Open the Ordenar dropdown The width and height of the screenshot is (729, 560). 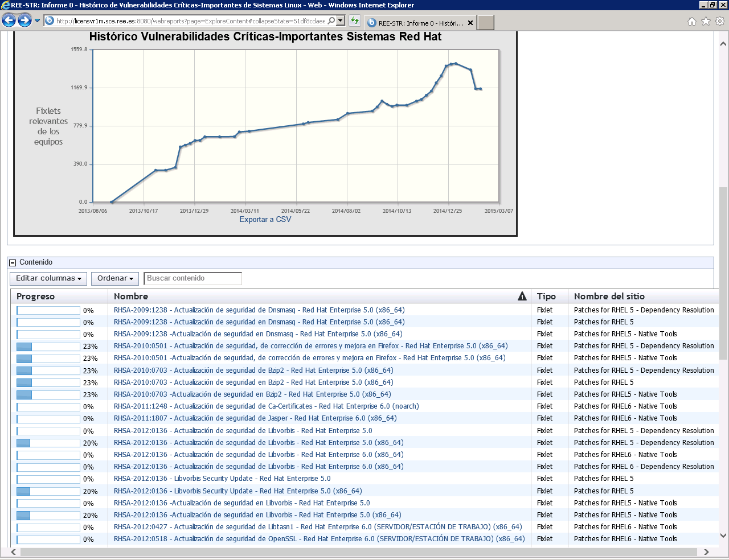point(115,279)
